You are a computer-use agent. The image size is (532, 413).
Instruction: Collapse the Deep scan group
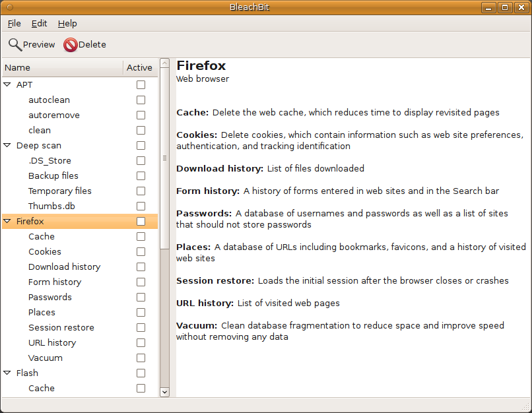tap(7, 145)
